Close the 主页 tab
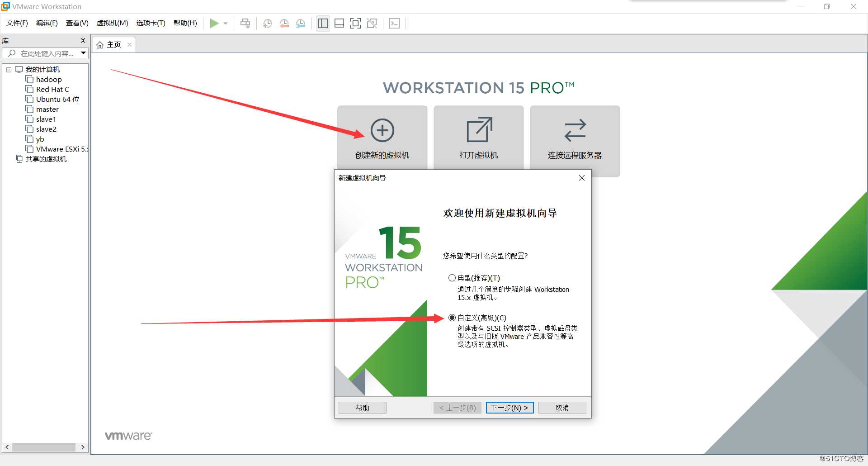The image size is (868, 466). 129,44
